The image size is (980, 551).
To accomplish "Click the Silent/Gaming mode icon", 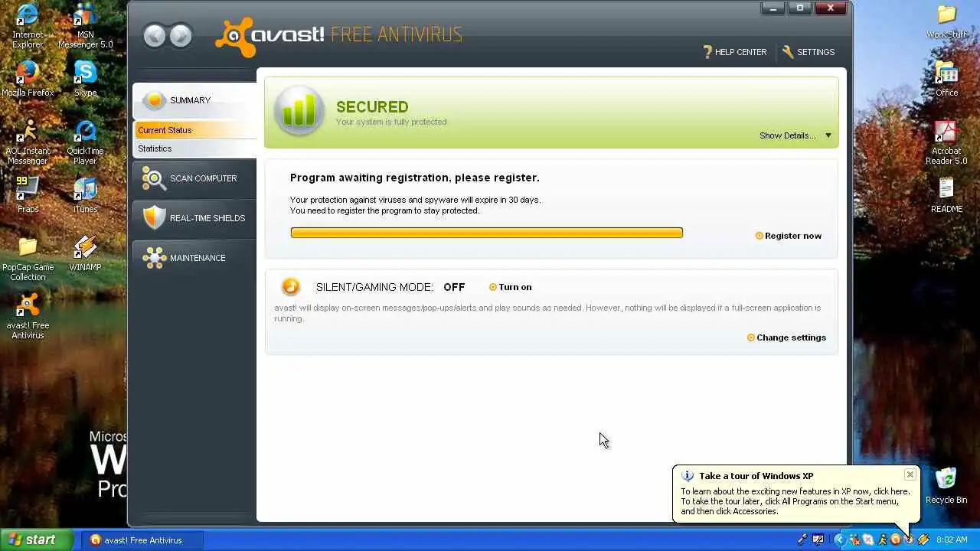I will [x=290, y=286].
